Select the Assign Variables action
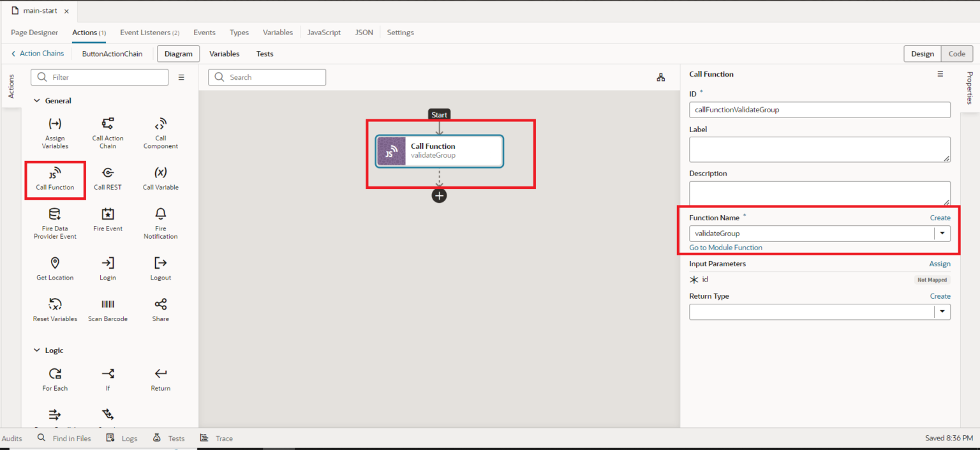This screenshot has height=450, width=980. (x=55, y=132)
